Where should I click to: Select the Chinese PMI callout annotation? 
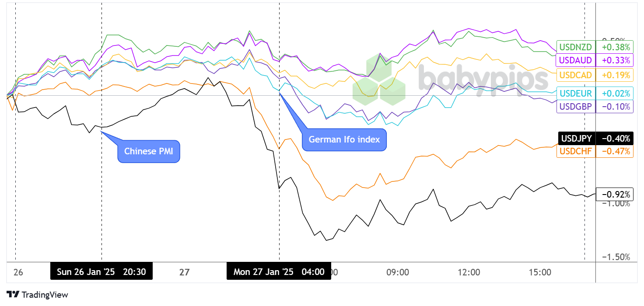point(149,151)
